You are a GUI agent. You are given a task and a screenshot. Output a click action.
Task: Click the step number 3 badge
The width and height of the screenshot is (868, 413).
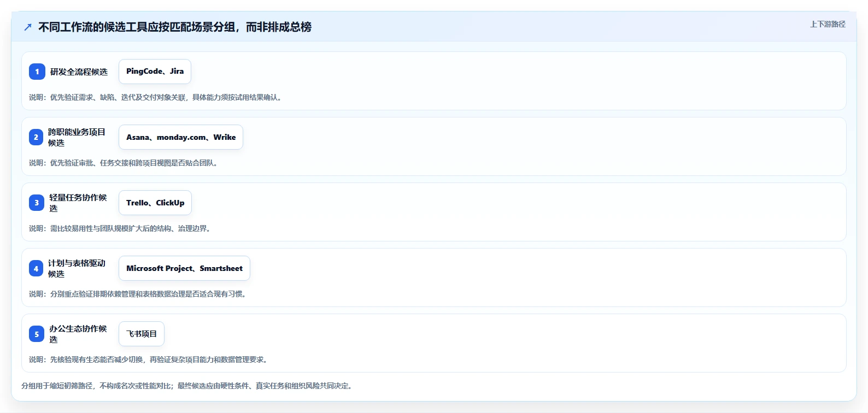coord(37,203)
